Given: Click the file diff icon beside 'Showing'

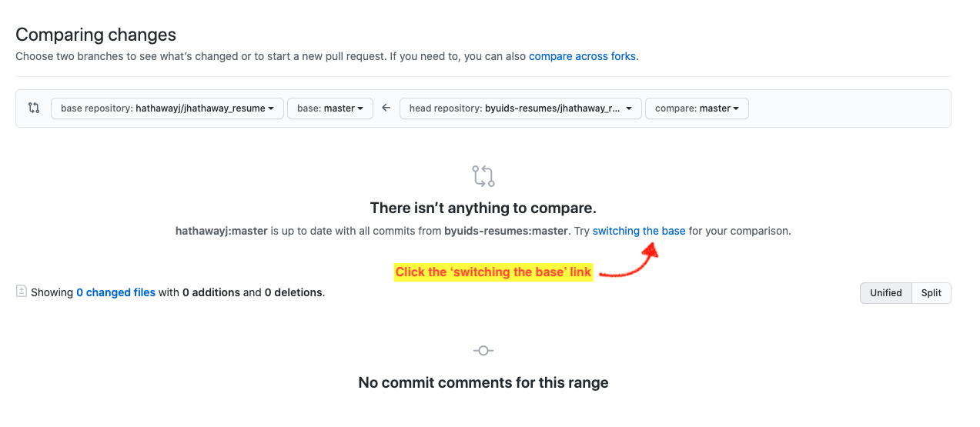Looking at the screenshot, I should [x=22, y=292].
